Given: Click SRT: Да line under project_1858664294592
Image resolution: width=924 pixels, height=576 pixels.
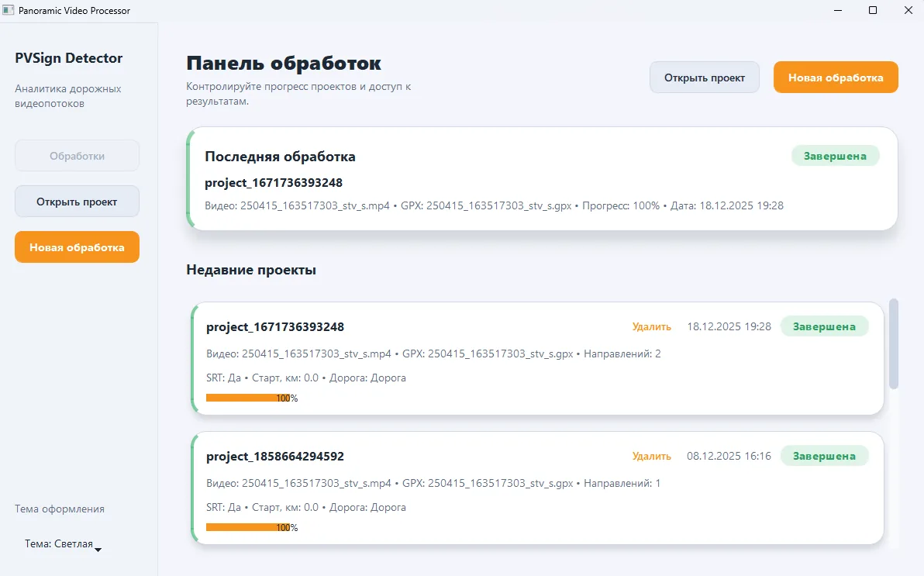Looking at the screenshot, I should [306, 508].
